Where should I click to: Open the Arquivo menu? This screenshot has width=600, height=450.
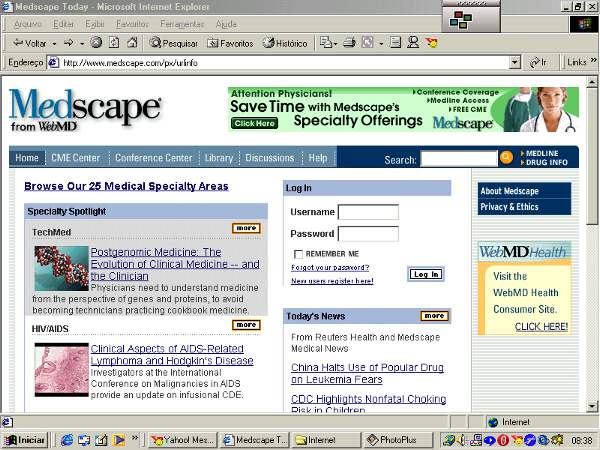(28, 24)
